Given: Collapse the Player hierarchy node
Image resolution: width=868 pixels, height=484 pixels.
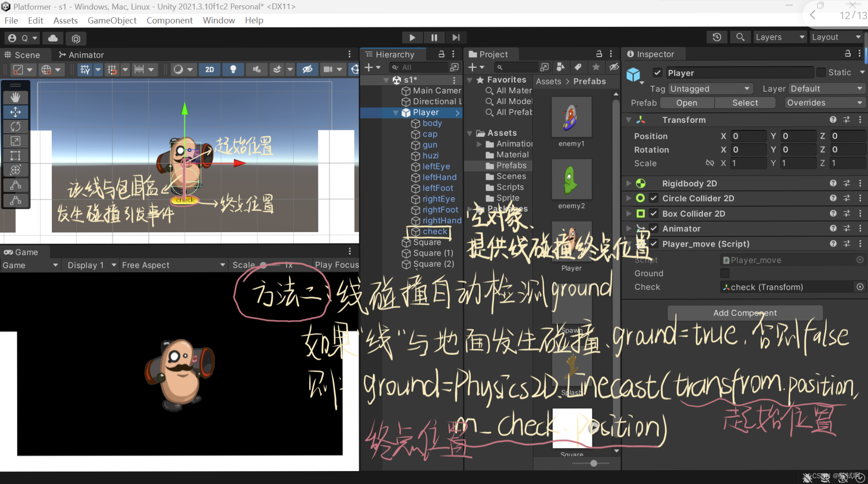Looking at the screenshot, I should (x=396, y=113).
